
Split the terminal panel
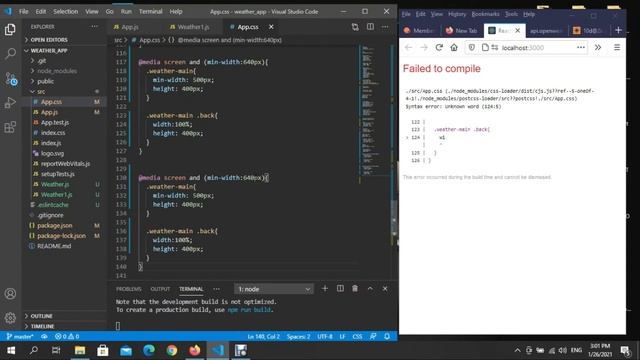coord(340,289)
